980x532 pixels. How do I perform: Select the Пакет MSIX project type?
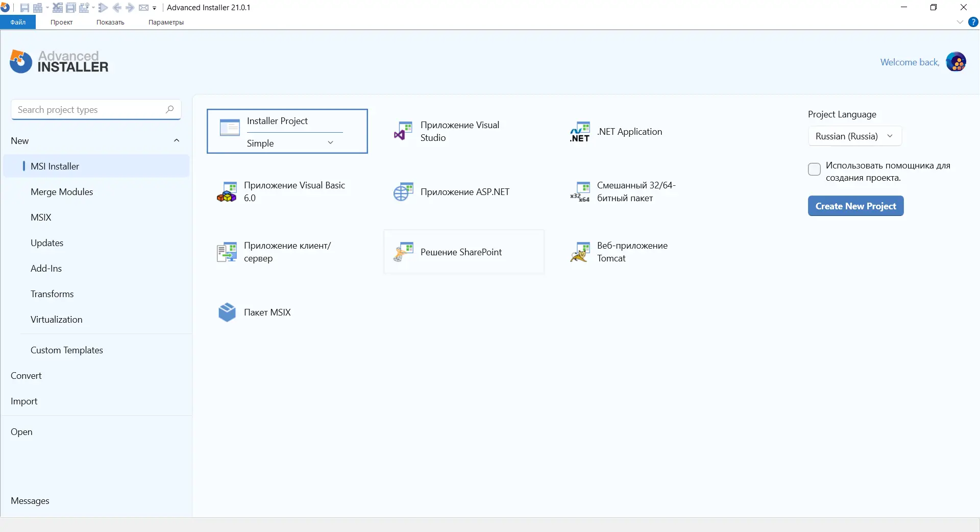click(x=267, y=312)
